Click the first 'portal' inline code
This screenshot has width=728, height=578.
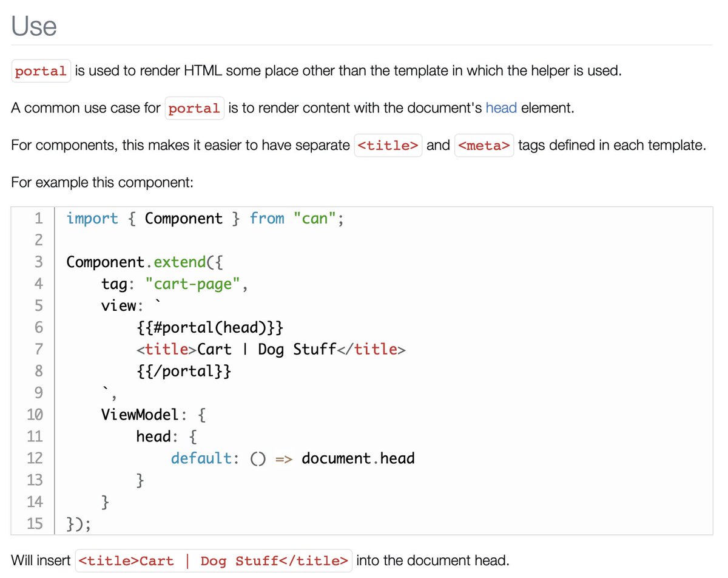point(41,71)
